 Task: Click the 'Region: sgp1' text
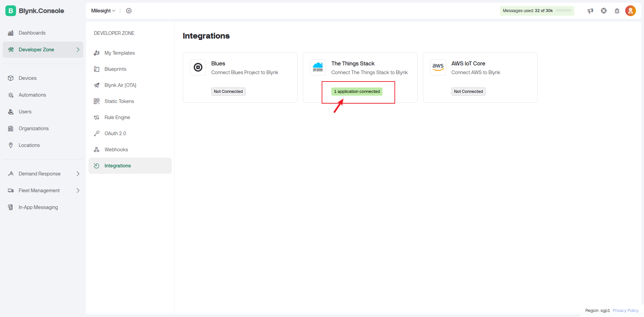pyautogui.click(x=597, y=311)
